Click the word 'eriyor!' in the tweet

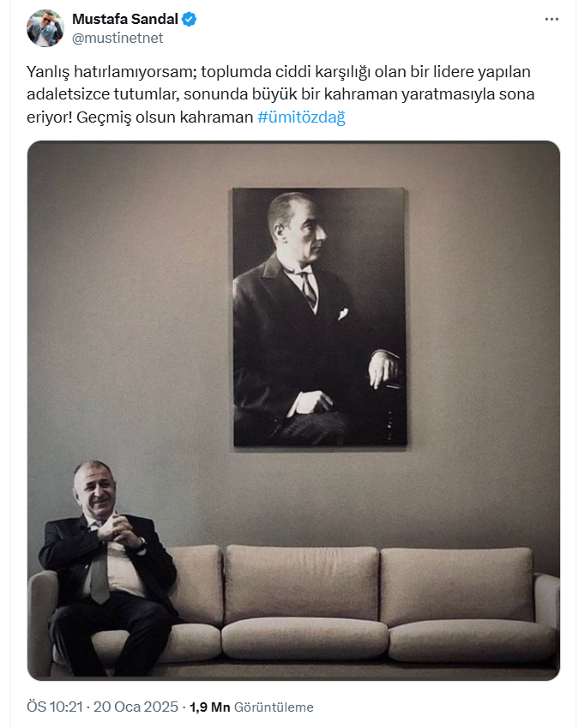point(49,117)
